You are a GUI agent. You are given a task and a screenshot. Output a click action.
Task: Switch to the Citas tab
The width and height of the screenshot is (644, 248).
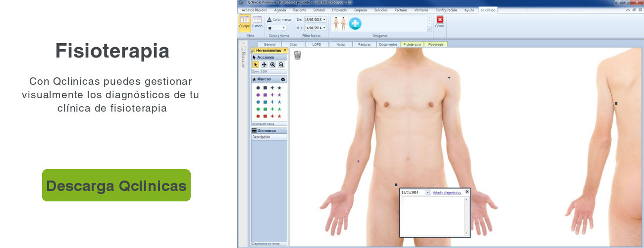(x=293, y=44)
